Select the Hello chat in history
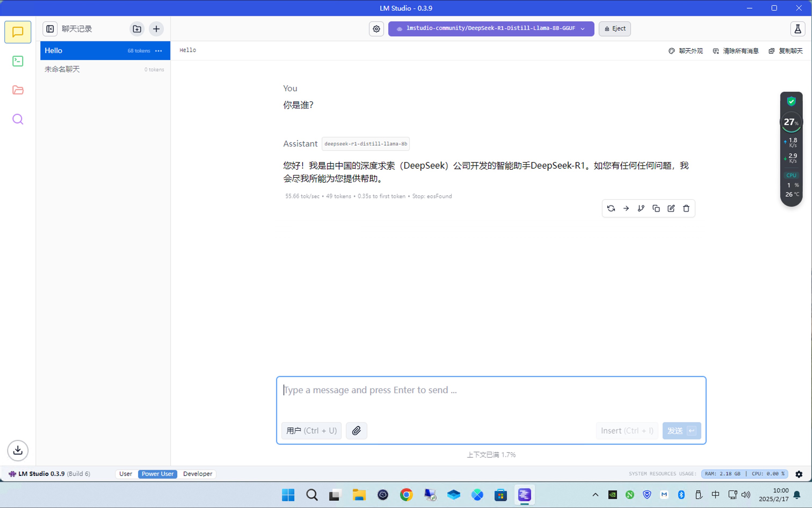The image size is (812, 508). pyautogui.click(x=105, y=51)
